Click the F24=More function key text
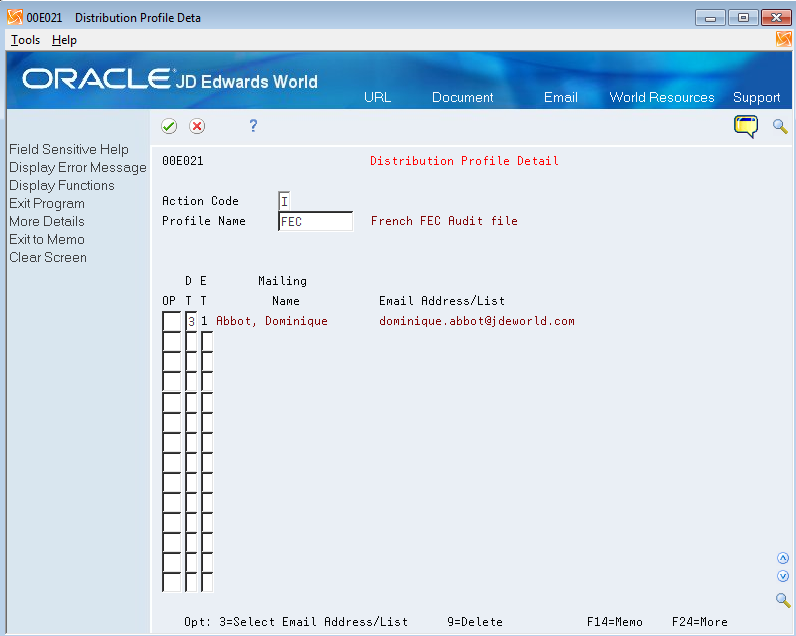The width and height of the screenshot is (796, 636). [x=700, y=622]
